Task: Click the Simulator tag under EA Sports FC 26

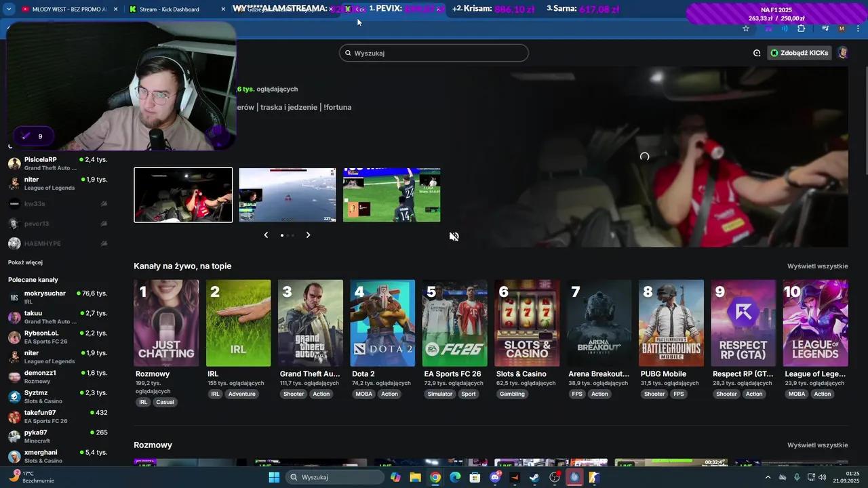Action: 440,394
